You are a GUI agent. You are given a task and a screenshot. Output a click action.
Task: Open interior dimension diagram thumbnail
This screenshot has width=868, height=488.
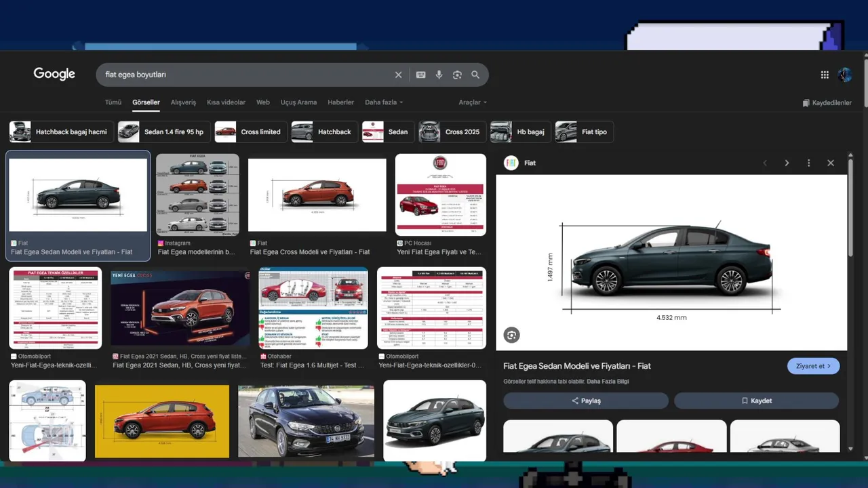47,420
